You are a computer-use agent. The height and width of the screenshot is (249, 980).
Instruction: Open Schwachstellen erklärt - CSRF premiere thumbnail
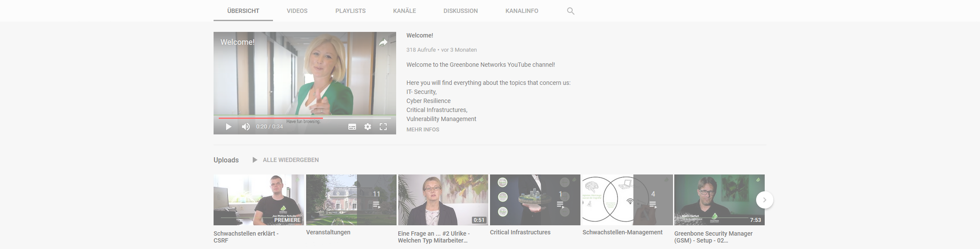[x=258, y=200]
